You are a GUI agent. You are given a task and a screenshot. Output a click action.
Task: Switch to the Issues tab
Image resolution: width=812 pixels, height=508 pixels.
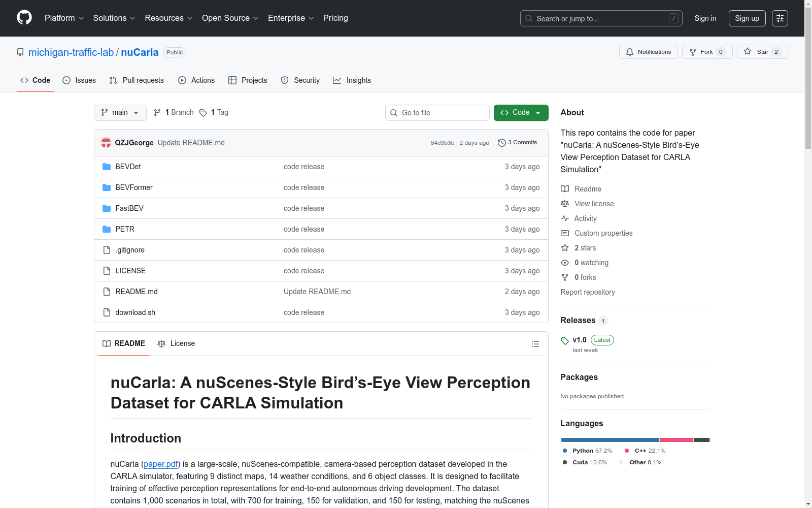(x=79, y=80)
